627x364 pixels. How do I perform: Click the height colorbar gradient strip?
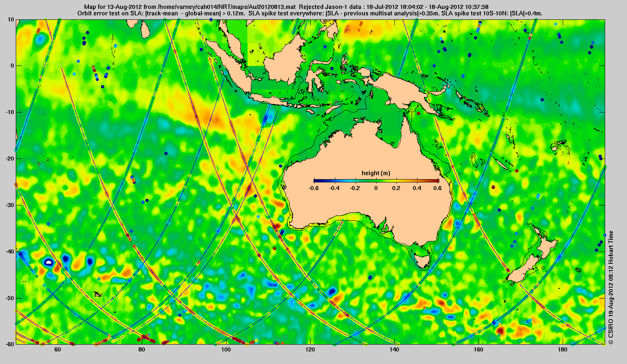pos(376,181)
